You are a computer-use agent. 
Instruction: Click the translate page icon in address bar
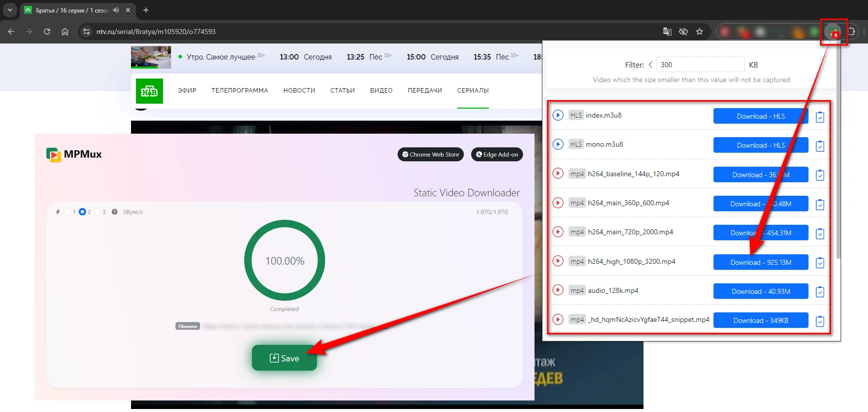pos(667,32)
